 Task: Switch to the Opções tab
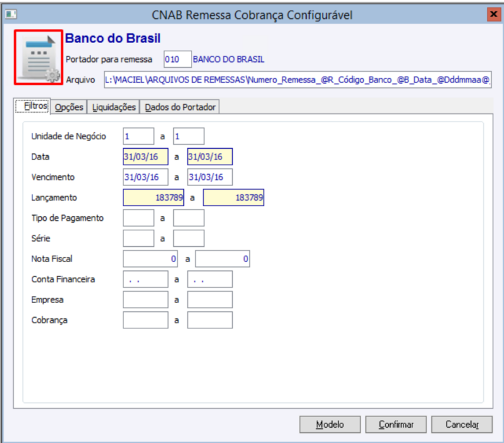69,107
